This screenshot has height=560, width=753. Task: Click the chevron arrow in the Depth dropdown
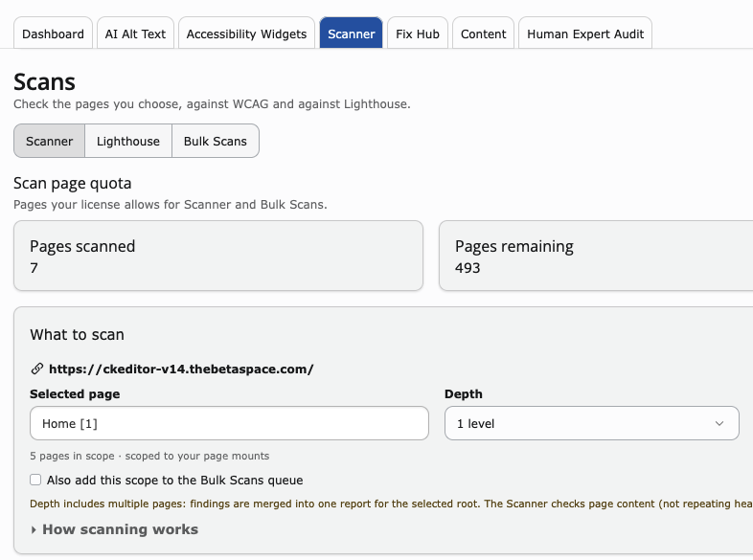point(719,423)
